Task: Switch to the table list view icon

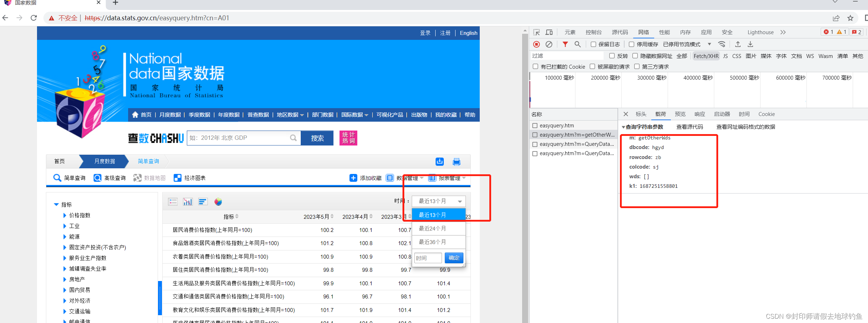Action: point(173,202)
